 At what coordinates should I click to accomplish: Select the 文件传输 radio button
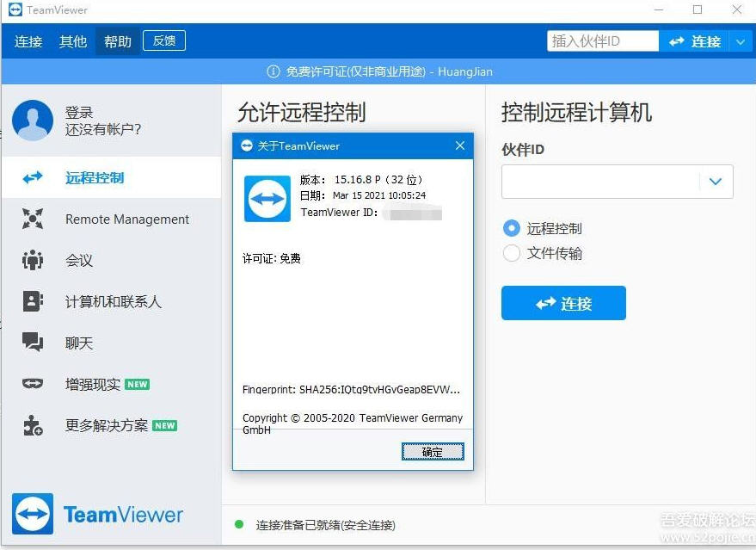tap(512, 253)
